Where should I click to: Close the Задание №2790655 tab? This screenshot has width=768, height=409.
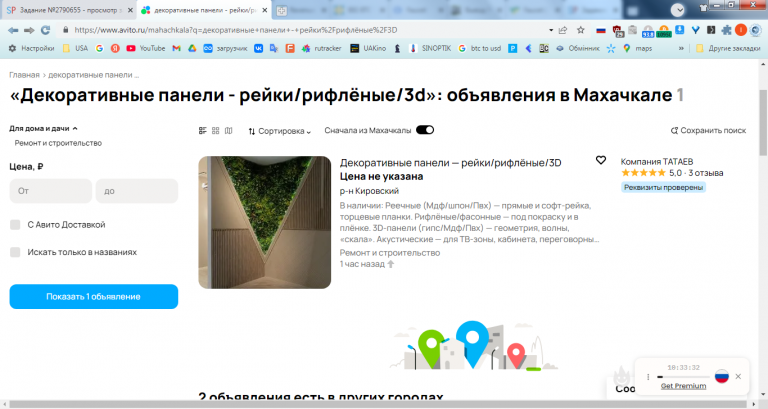[x=130, y=10]
